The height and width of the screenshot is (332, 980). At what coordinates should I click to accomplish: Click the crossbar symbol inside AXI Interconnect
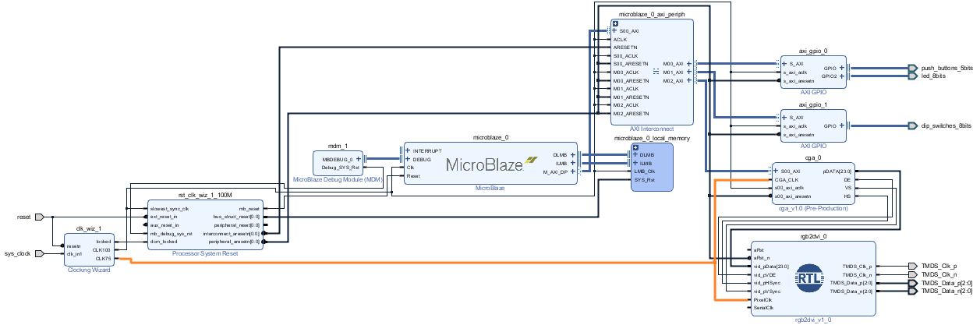656,72
